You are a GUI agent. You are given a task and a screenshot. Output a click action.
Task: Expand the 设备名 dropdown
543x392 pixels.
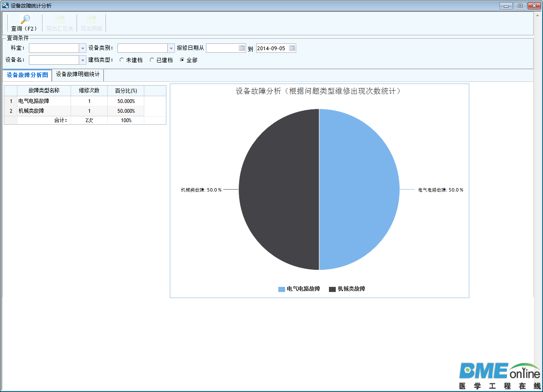[83, 60]
